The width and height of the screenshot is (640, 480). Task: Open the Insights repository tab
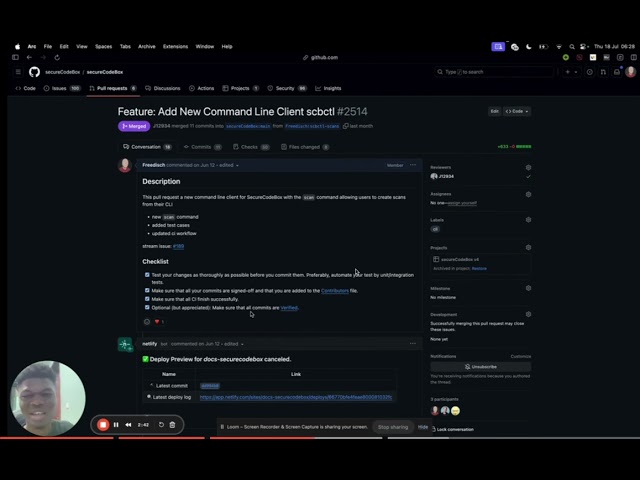(x=328, y=88)
